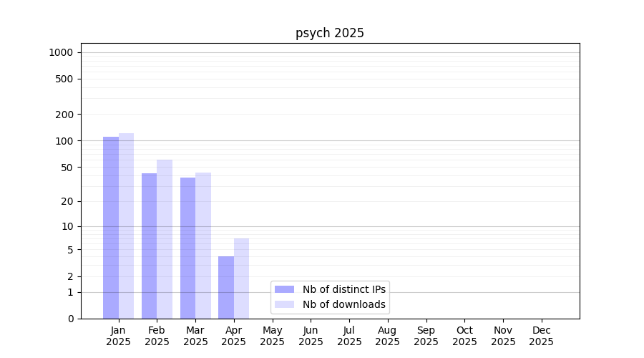
Task: Select the February downloads bar
Action: point(165,239)
